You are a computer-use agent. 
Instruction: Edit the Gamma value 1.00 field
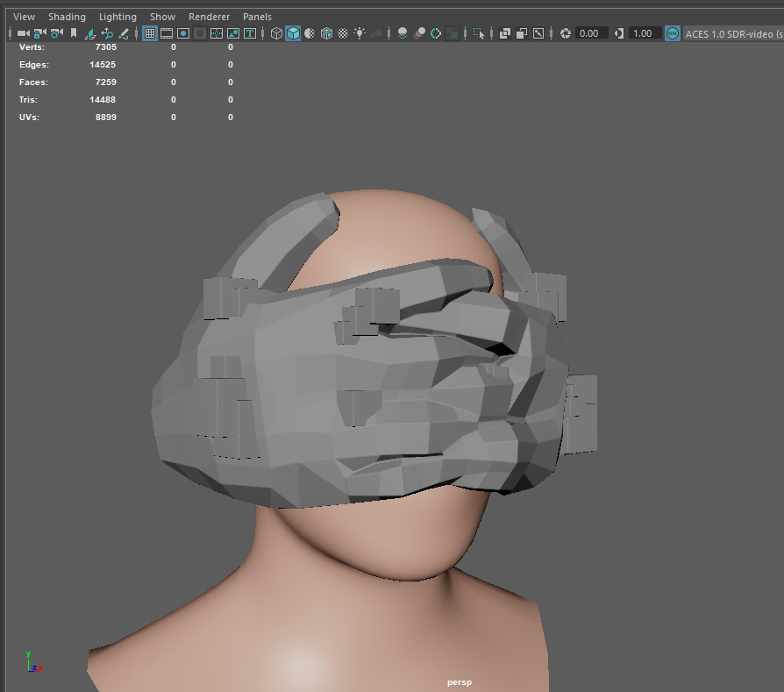[x=645, y=33]
